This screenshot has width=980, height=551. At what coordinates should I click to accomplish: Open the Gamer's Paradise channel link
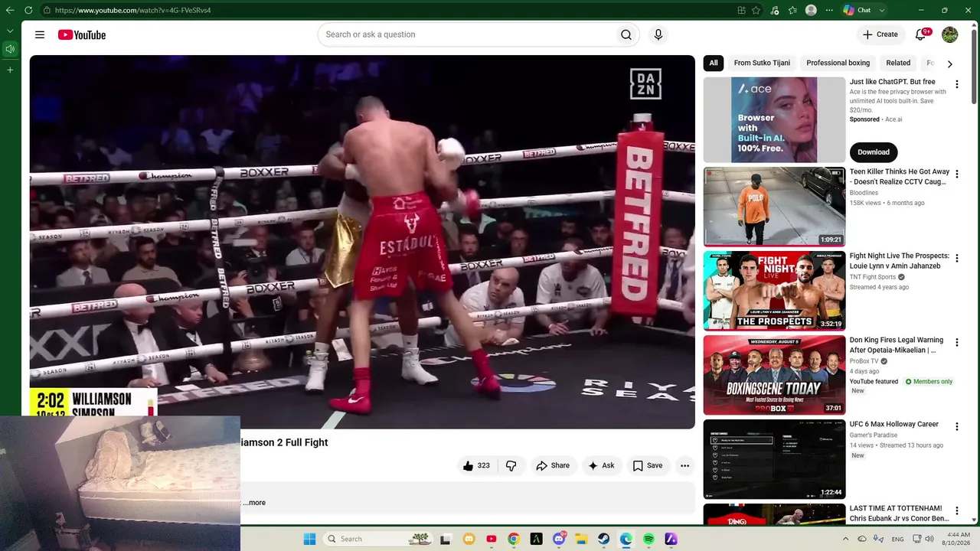coord(874,435)
